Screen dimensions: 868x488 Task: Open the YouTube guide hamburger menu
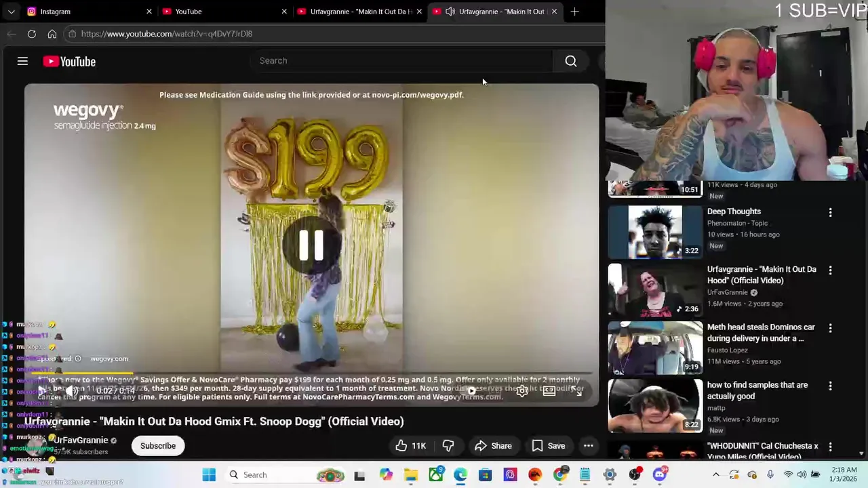22,62
